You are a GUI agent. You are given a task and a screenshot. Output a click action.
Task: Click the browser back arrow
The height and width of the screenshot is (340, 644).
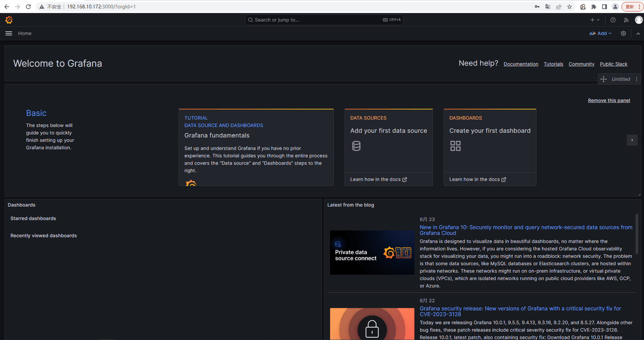[7, 6]
